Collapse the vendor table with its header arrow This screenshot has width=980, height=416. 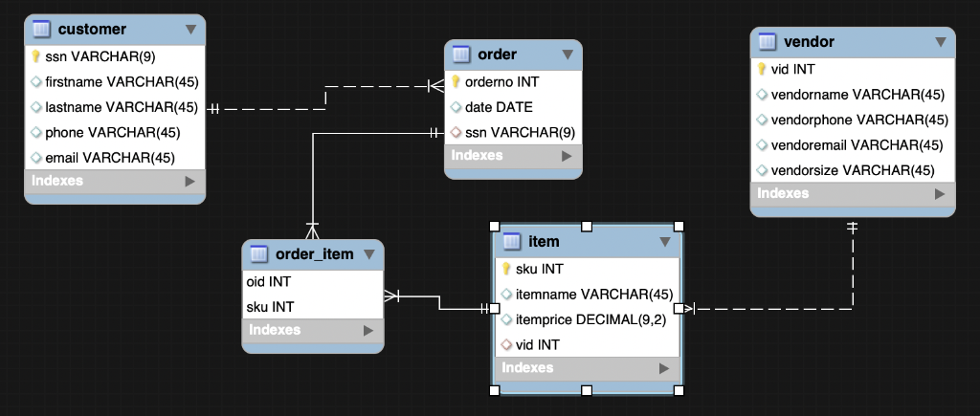click(941, 42)
